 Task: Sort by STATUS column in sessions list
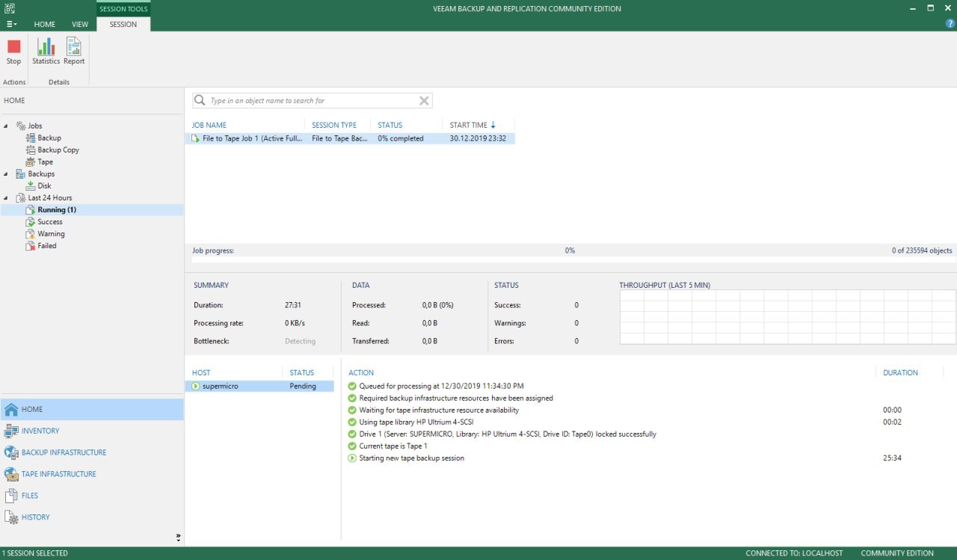click(x=390, y=125)
